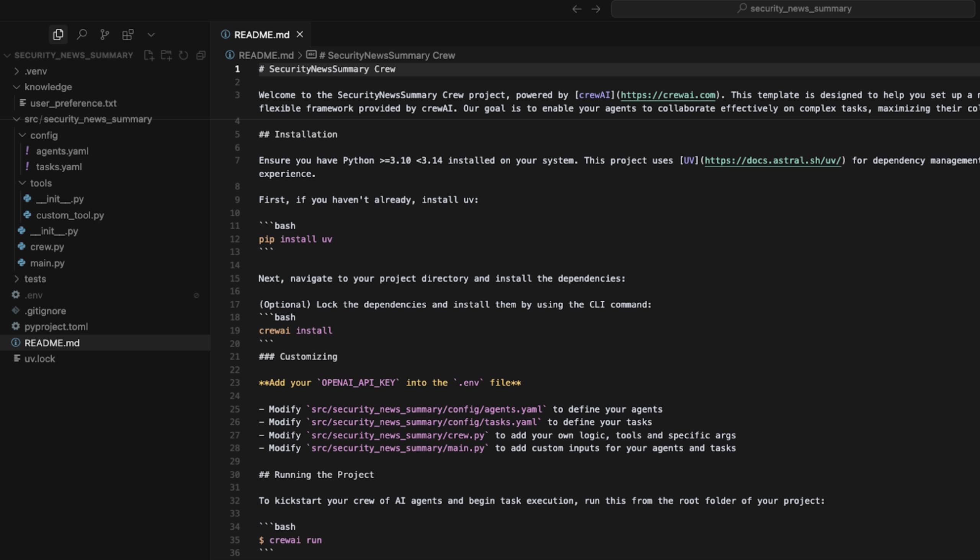Click the security_news_summary command search box

[793, 9]
